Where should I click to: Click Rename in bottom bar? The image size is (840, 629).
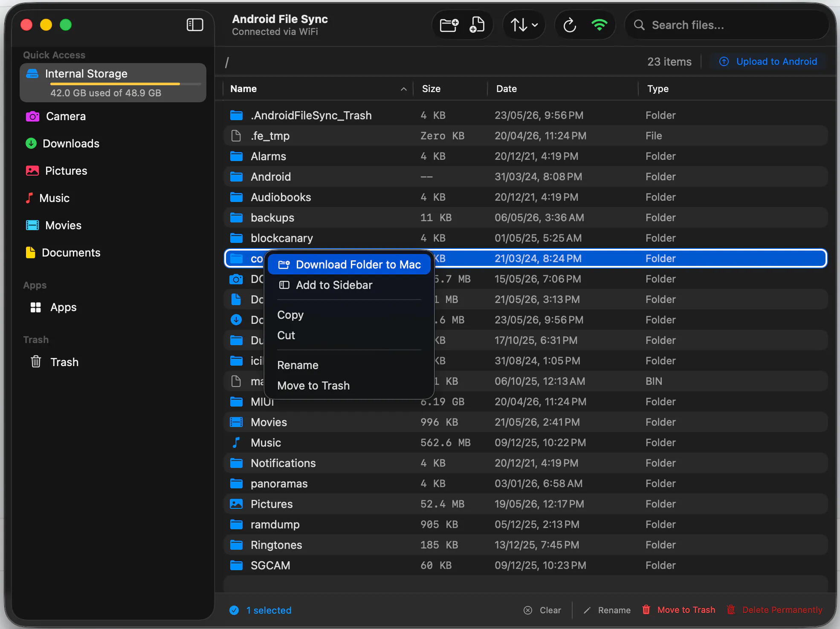pyautogui.click(x=607, y=610)
